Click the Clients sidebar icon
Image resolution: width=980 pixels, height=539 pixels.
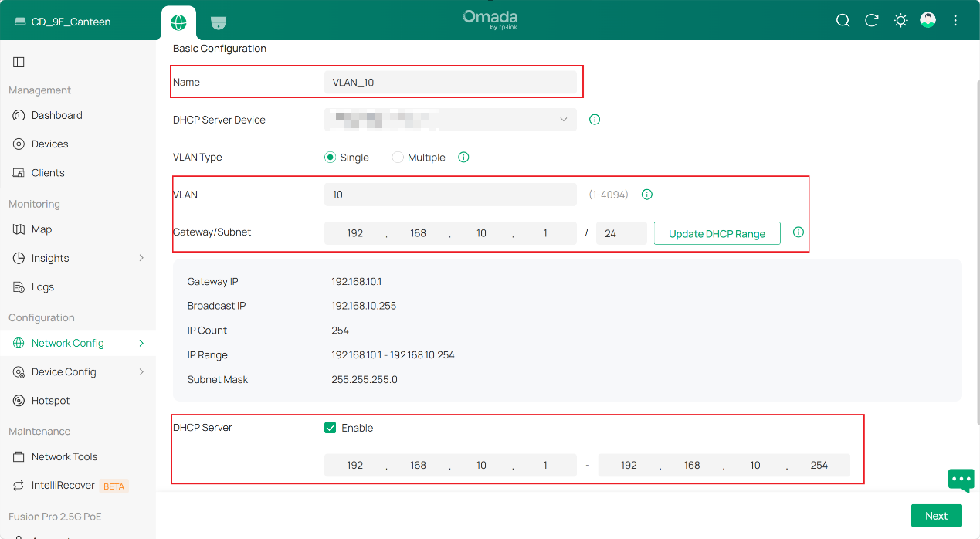pos(19,173)
